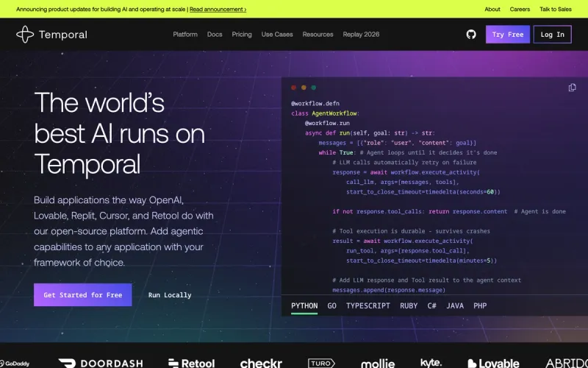Click the DoorDash logo
This screenshot has width=588, height=368.
pyautogui.click(x=101, y=363)
